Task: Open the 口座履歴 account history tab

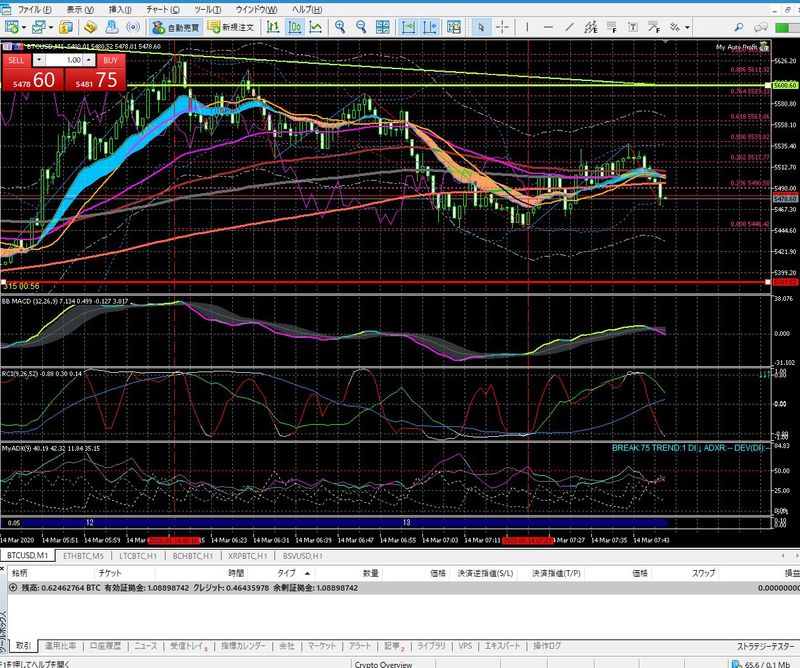Action: (x=107, y=646)
